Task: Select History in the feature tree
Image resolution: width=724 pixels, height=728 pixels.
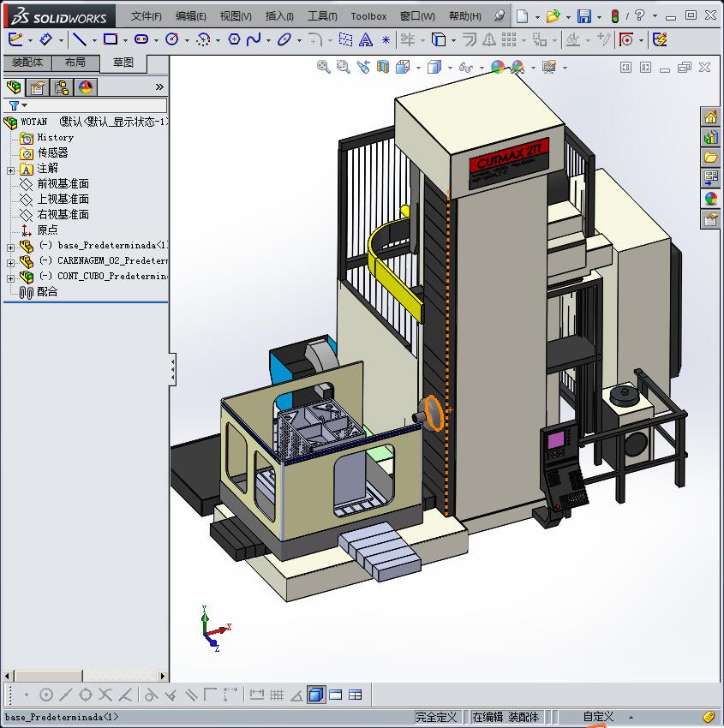Action: (55, 137)
